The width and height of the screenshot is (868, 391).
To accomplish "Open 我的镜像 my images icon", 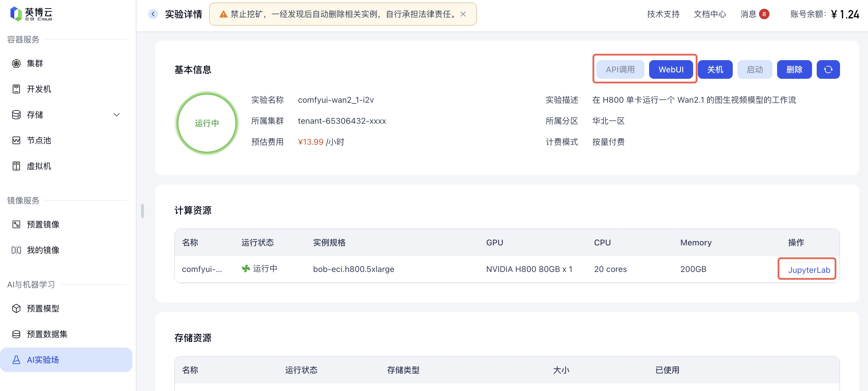I will (x=16, y=250).
